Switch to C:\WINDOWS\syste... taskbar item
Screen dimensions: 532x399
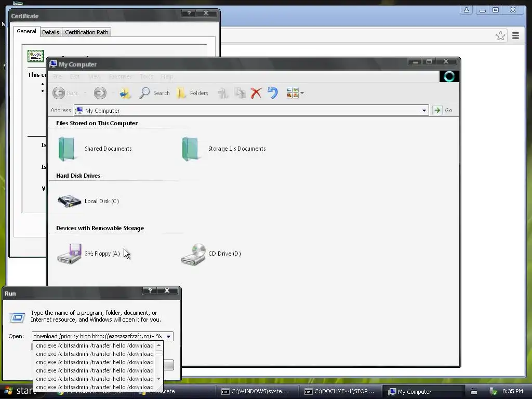click(x=257, y=391)
